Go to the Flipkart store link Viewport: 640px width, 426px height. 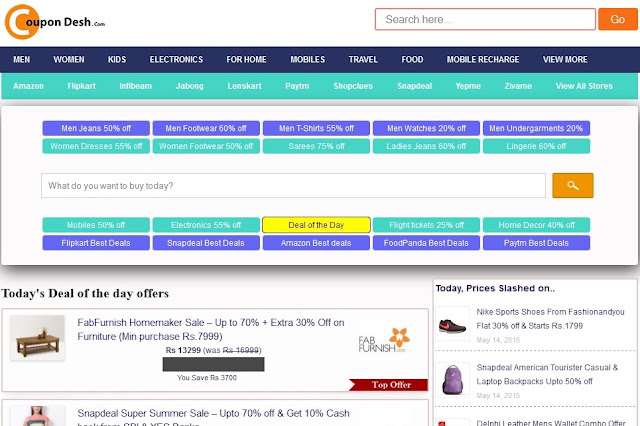[81, 86]
